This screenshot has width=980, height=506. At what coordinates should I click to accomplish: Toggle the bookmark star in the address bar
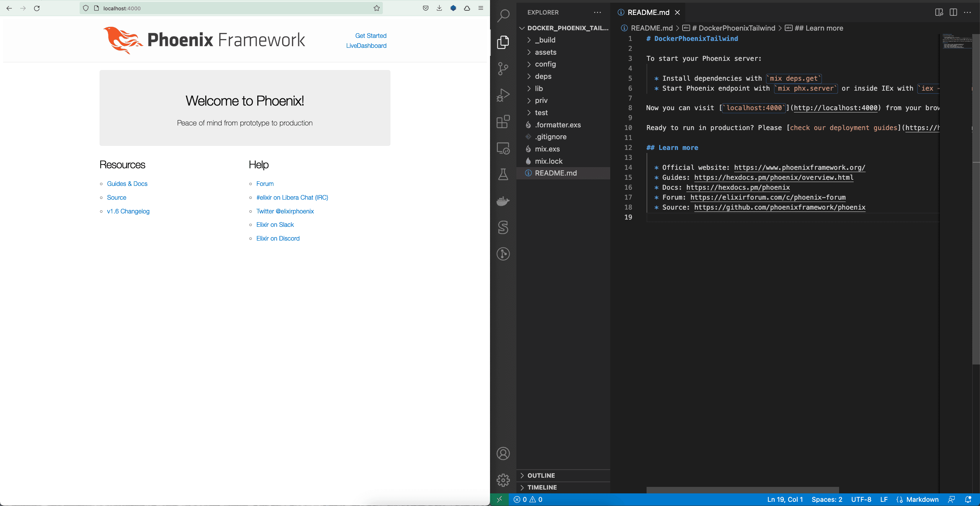(x=376, y=8)
